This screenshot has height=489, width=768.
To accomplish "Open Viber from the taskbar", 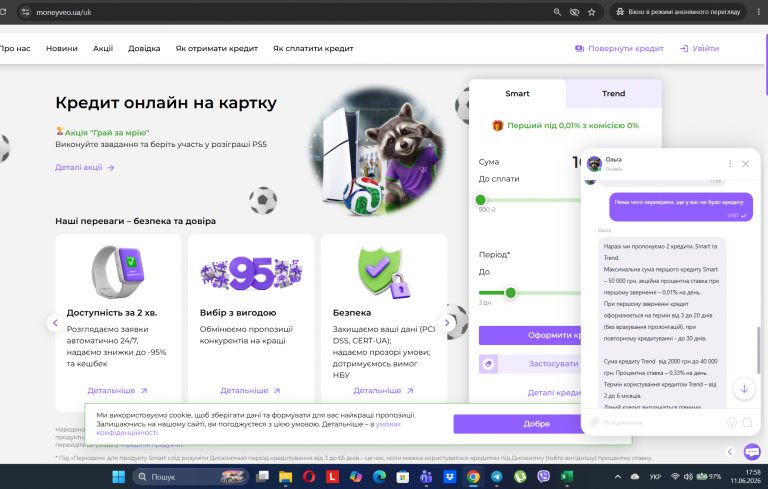I will point(544,477).
